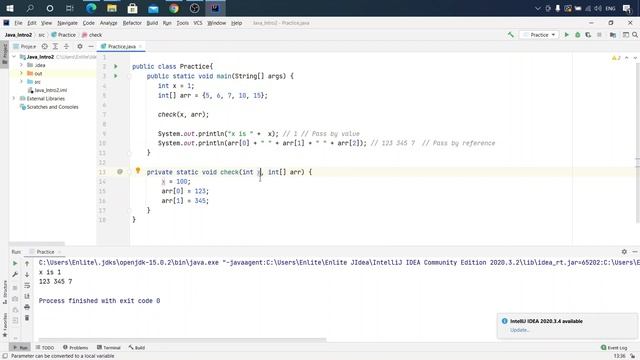Close the Practice.java editor tab
Image resolution: width=640 pixels, height=360 pixels.
click(x=140, y=47)
